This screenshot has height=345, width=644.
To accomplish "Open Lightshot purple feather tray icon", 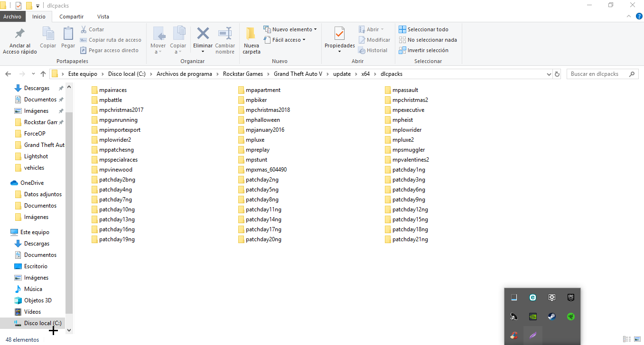I will (533, 336).
